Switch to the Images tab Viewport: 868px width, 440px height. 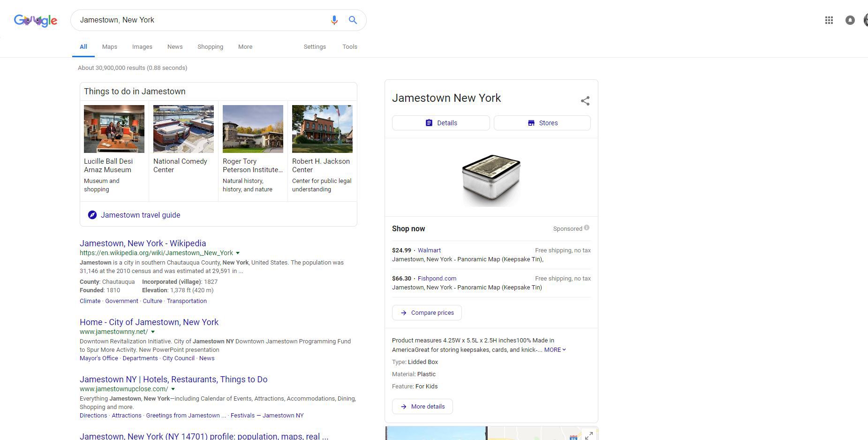click(x=142, y=47)
